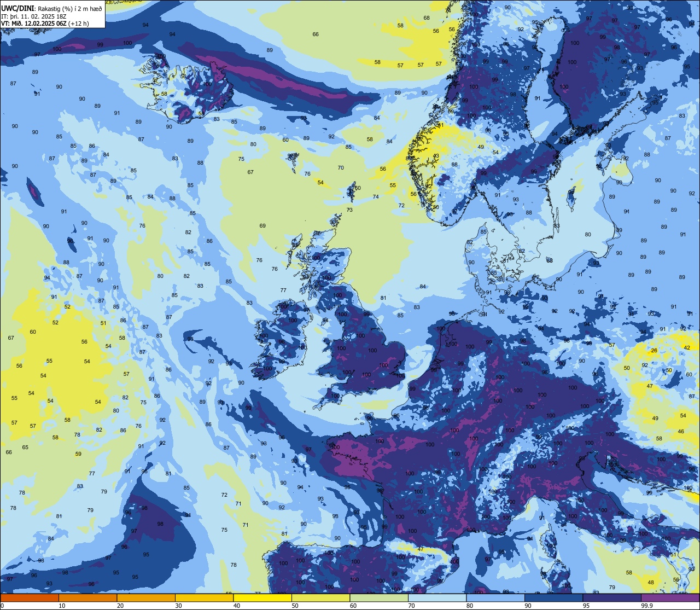Click the 'UWC/DINI' title text
The image size is (700, 610).
tap(17, 8)
